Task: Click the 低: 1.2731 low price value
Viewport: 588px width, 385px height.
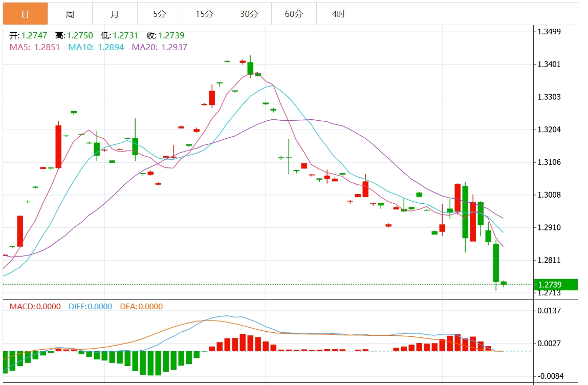Action: pos(120,36)
